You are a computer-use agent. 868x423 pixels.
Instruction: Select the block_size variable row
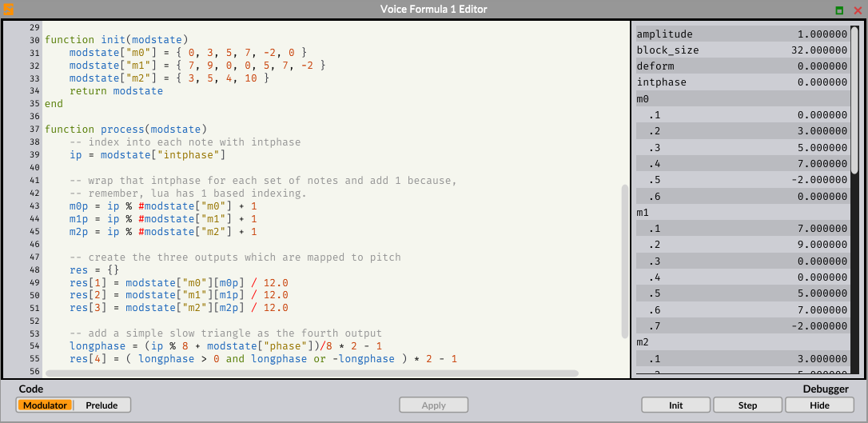742,50
